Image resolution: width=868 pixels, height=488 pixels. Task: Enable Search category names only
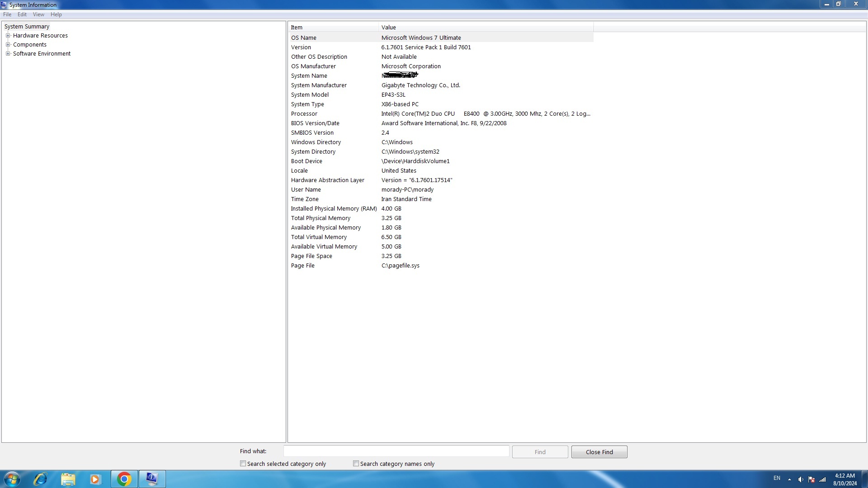(x=356, y=464)
